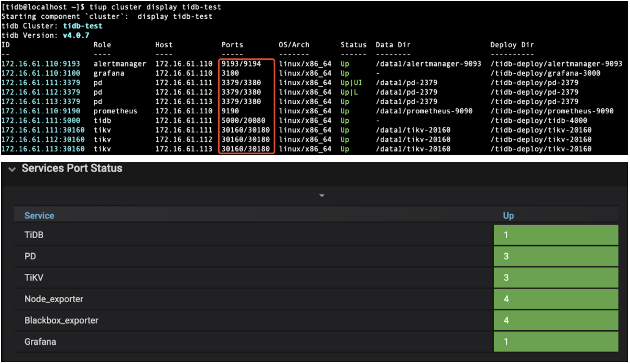
Task: Click the ID 172.16.61.111:3379 in terminal
Action: point(41,83)
